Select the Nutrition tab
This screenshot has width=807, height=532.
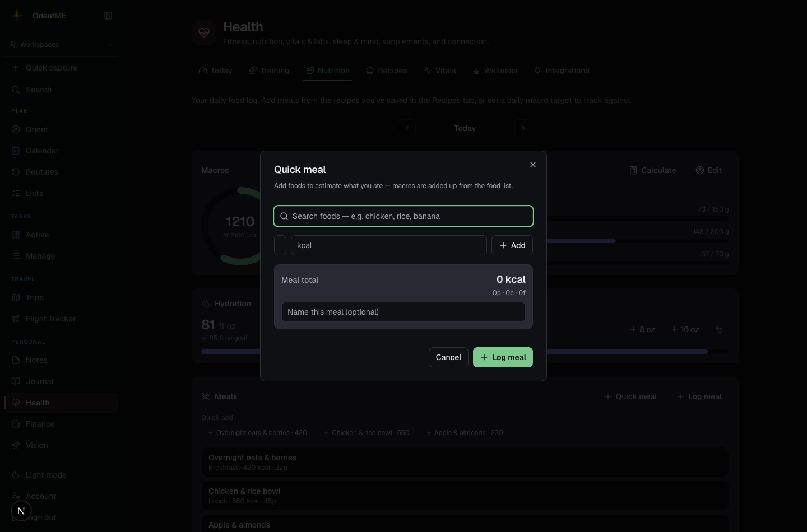(x=328, y=71)
